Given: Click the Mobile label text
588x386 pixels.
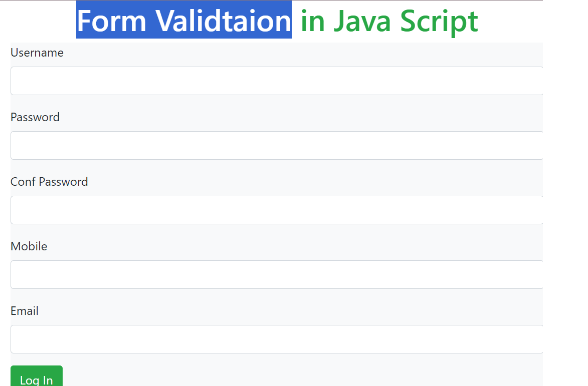Looking at the screenshot, I should point(29,246).
